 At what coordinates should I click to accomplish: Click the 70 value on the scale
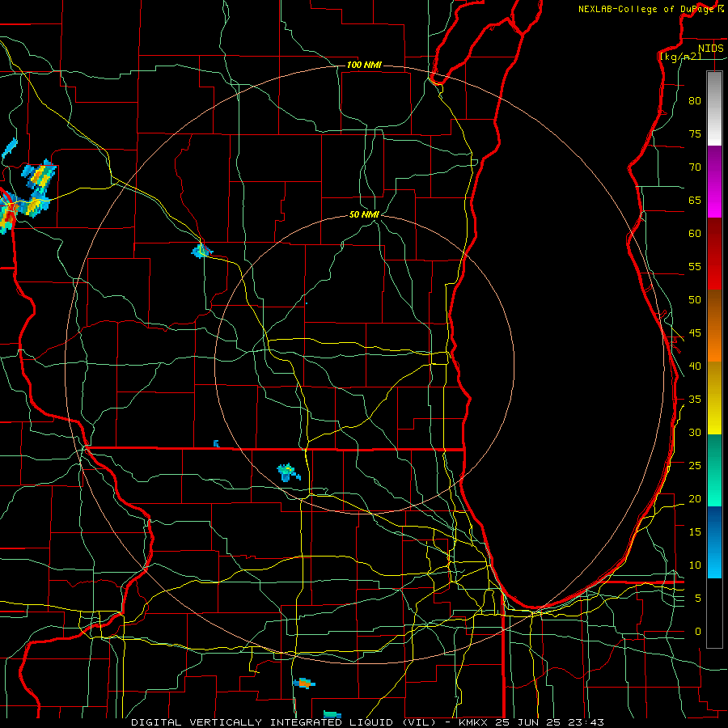695,167
